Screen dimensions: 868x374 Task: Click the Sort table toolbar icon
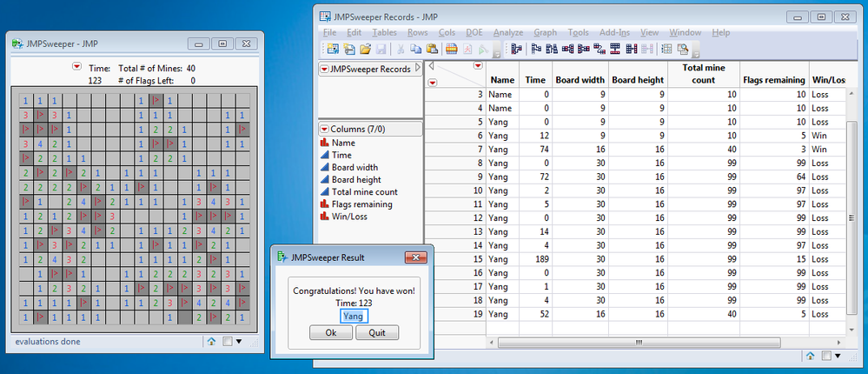552,49
